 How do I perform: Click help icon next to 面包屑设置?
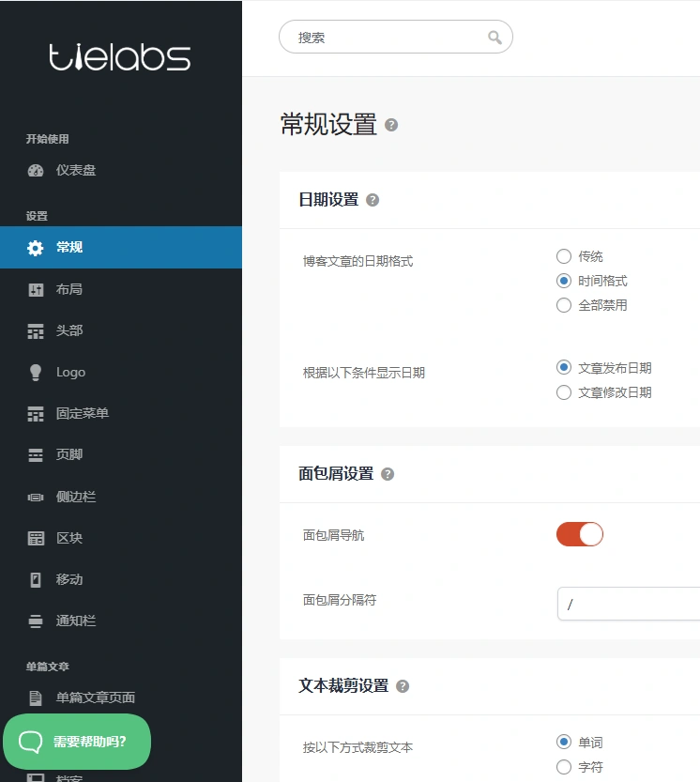tap(388, 474)
